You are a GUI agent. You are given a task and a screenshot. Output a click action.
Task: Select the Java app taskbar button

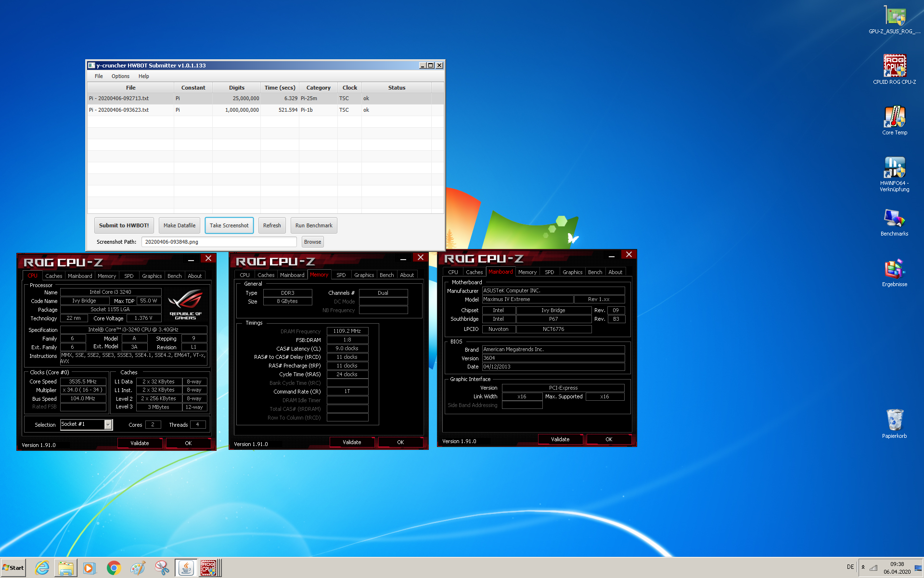coord(186,568)
